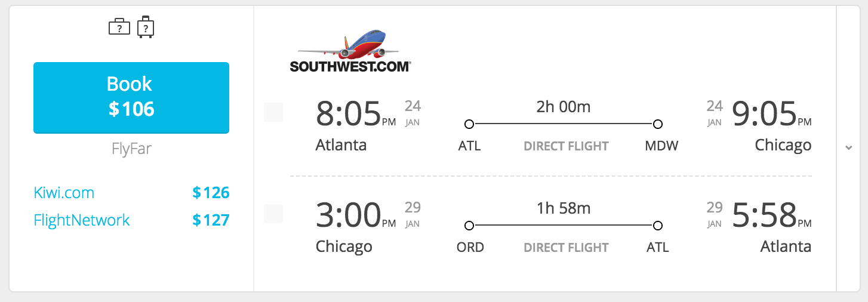Tick the Chicago to Atlanta flight checkbox
868x302 pixels.
[273, 214]
